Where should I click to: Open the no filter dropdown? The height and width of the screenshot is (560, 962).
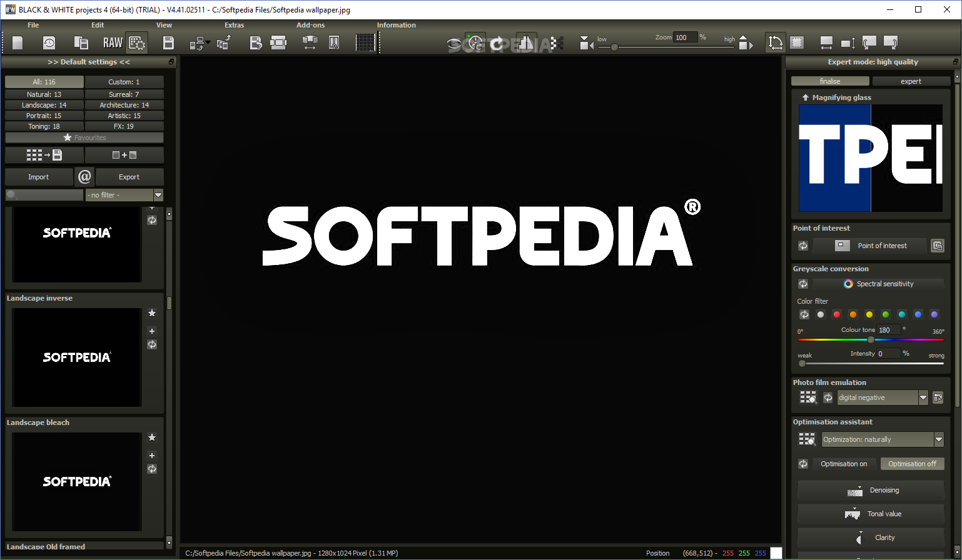(124, 195)
